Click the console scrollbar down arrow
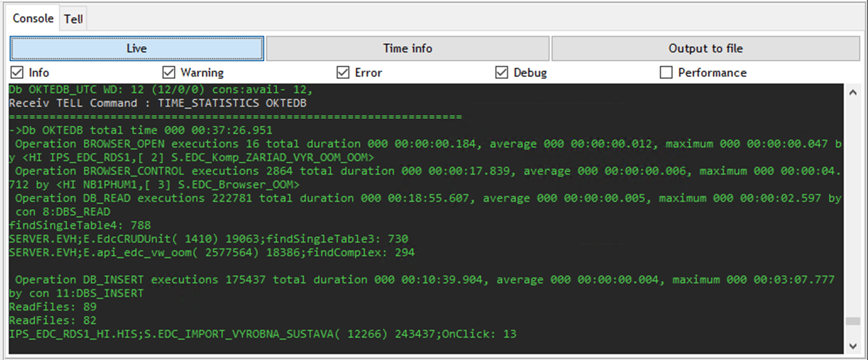 point(852,345)
